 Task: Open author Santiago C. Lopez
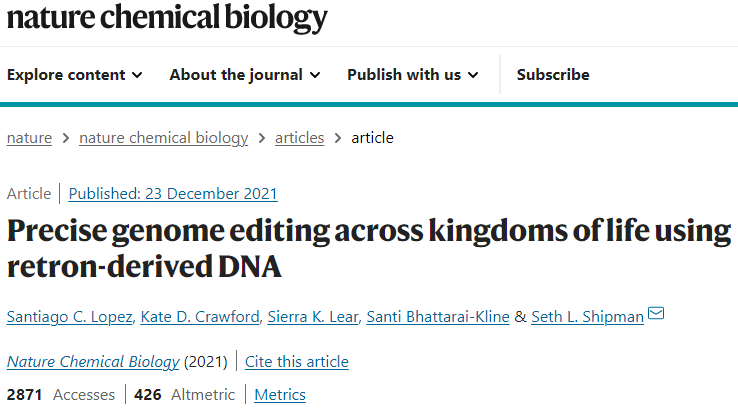pyautogui.click(x=69, y=317)
